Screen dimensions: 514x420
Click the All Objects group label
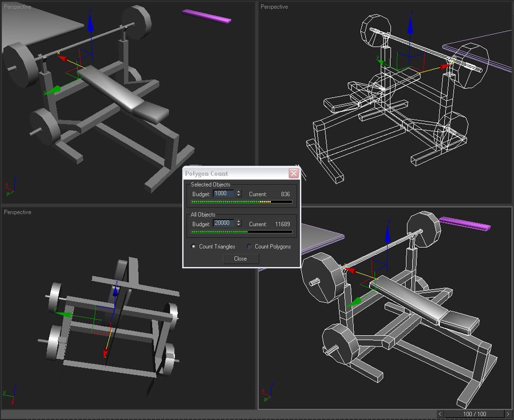pos(203,214)
